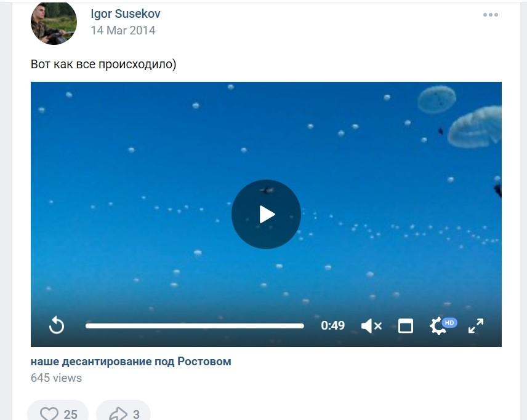Open video titled наше десантирование под Ростовом
527x420 pixels.
[131, 361]
